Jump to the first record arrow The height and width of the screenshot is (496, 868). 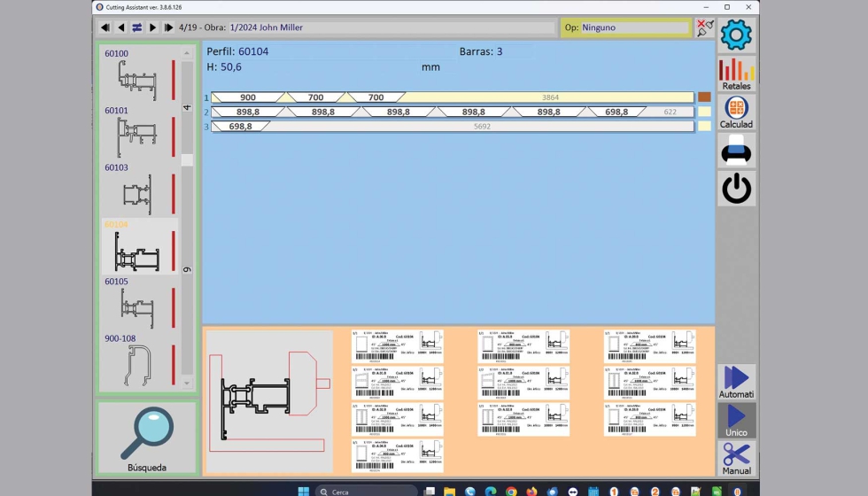pos(105,27)
